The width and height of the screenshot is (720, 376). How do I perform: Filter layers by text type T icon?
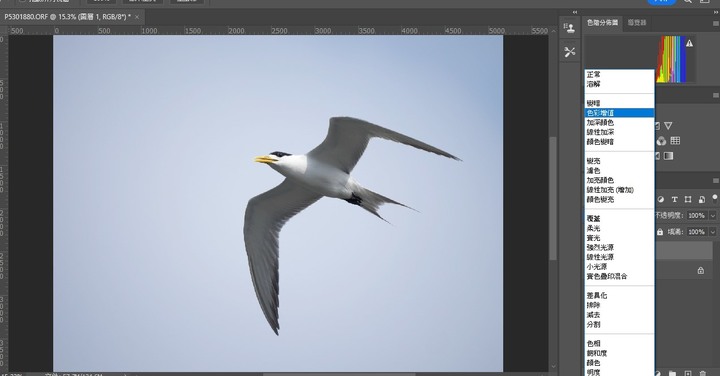[x=674, y=199]
